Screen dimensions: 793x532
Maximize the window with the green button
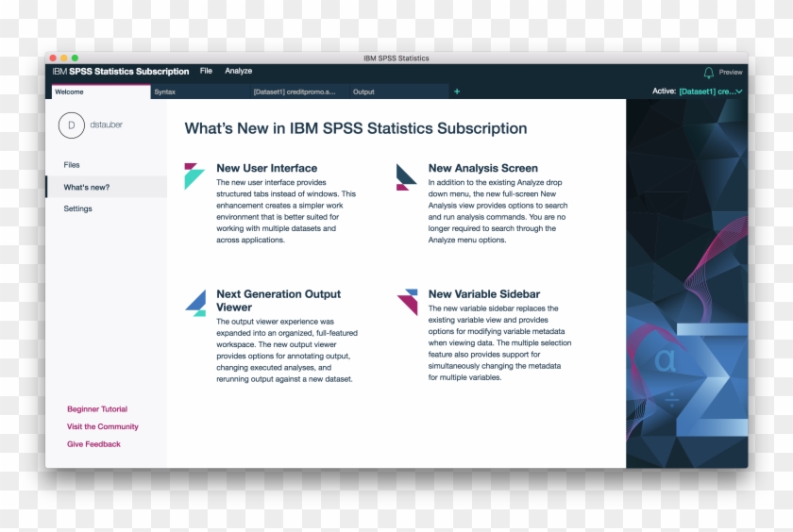[x=75, y=58]
